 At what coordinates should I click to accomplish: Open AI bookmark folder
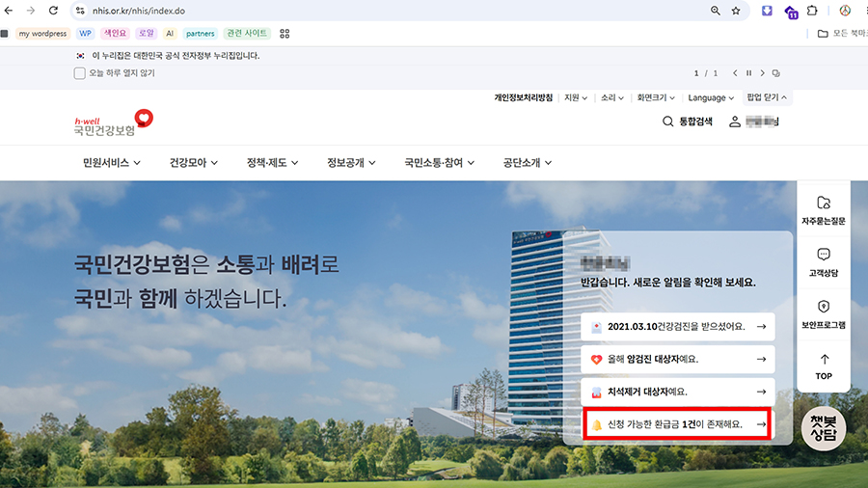(x=170, y=34)
